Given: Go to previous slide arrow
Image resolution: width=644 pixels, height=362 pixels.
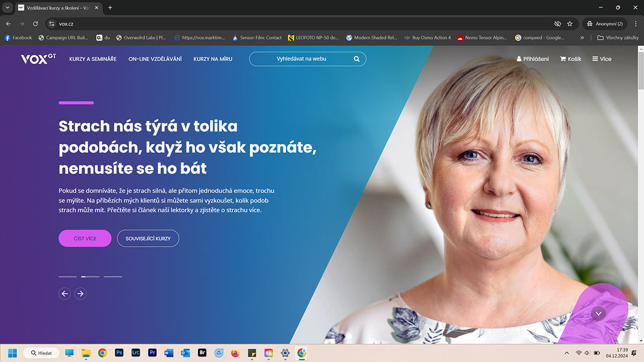Looking at the screenshot, I should pyautogui.click(x=64, y=293).
